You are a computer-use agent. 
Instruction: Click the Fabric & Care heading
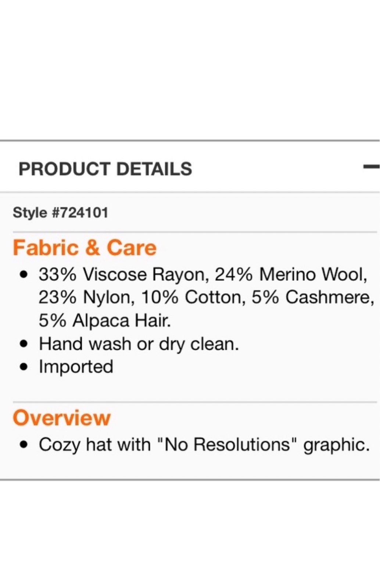(x=85, y=248)
